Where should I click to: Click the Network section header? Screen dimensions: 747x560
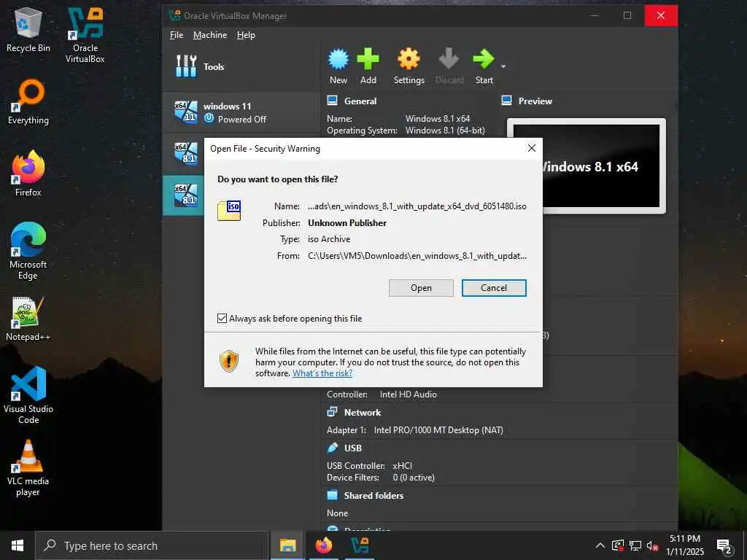(363, 413)
